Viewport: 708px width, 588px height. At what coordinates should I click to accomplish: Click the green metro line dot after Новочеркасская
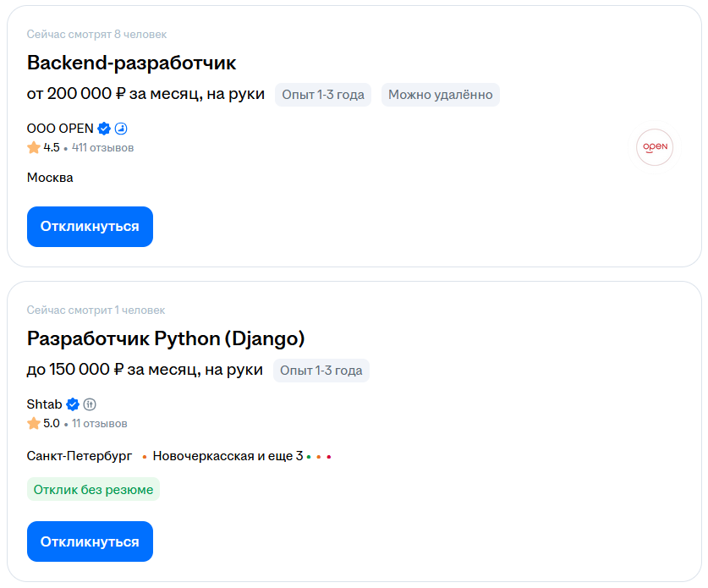[309, 456]
